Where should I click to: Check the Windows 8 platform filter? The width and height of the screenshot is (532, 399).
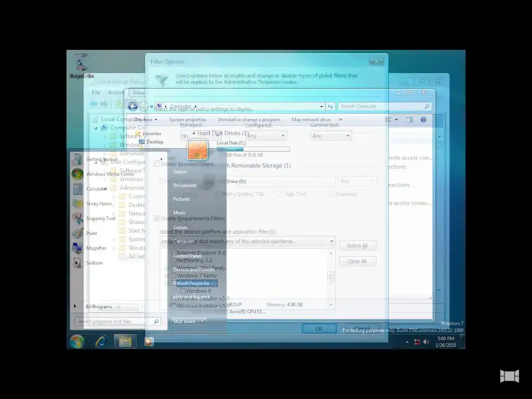[x=182, y=291]
